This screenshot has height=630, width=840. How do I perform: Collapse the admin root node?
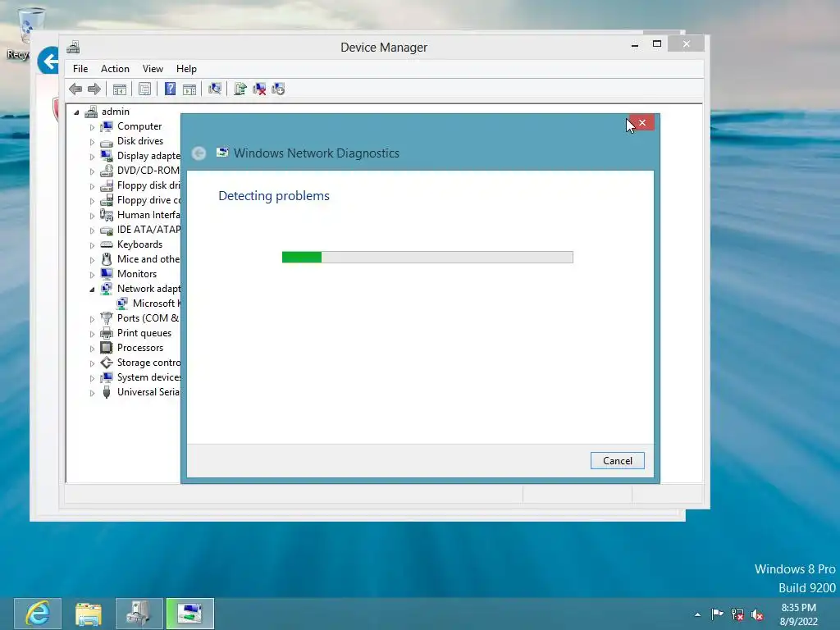pos(76,112)
